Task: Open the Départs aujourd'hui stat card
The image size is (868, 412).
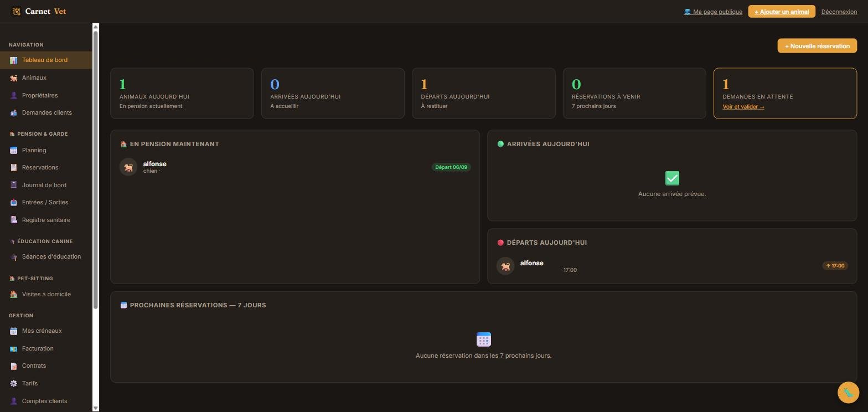Action: click(483, 93)
